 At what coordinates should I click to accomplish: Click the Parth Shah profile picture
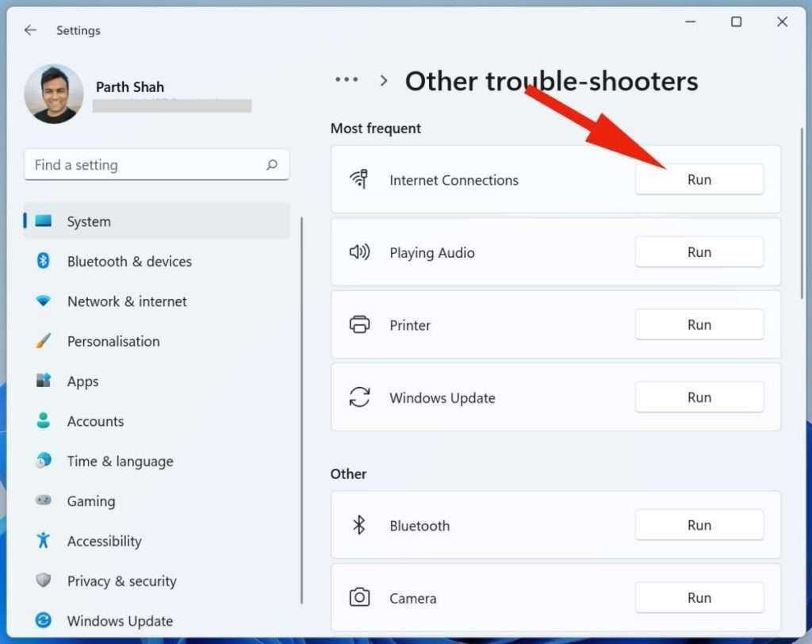54,94
